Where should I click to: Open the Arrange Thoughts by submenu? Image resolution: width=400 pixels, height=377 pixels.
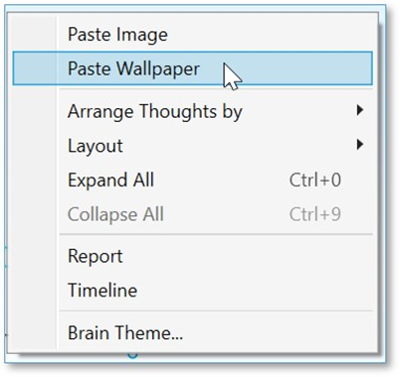[x=192, y=111]
